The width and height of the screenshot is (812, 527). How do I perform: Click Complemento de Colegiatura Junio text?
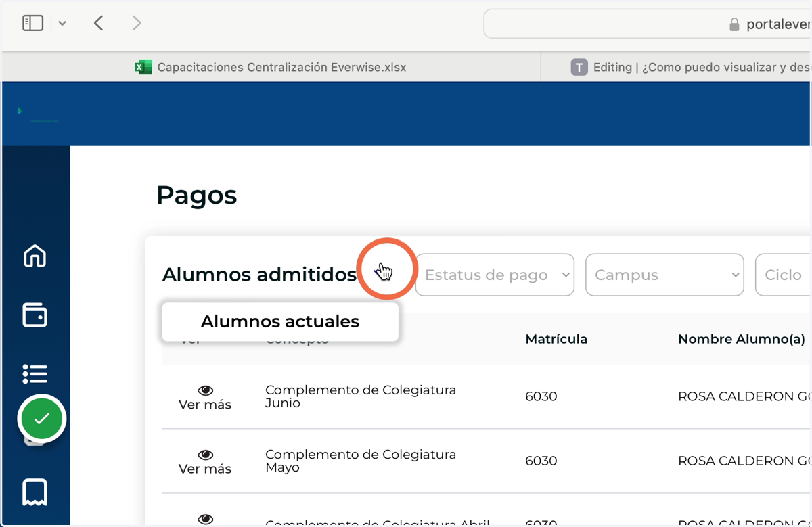[361, 396]
